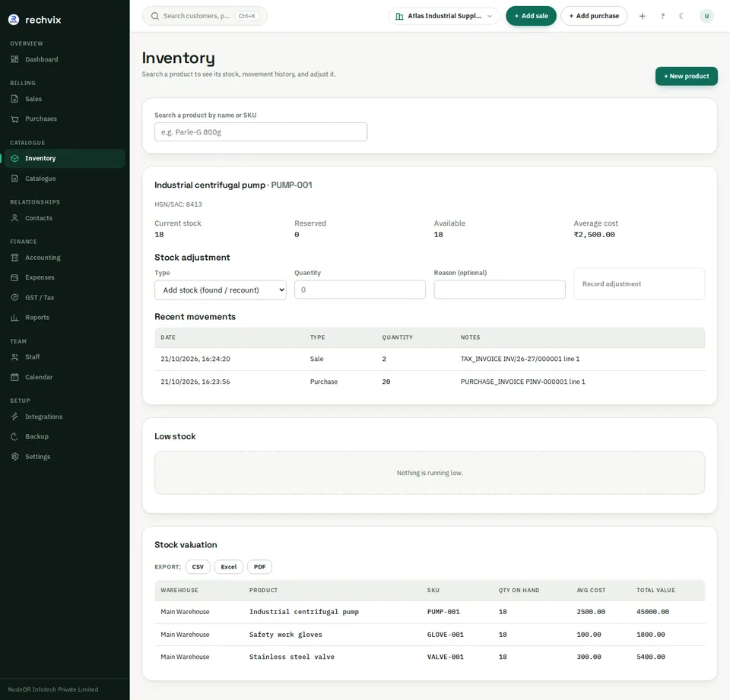Open the user avatar 'U' menu

pyautogui.click(x=706, y=16)
